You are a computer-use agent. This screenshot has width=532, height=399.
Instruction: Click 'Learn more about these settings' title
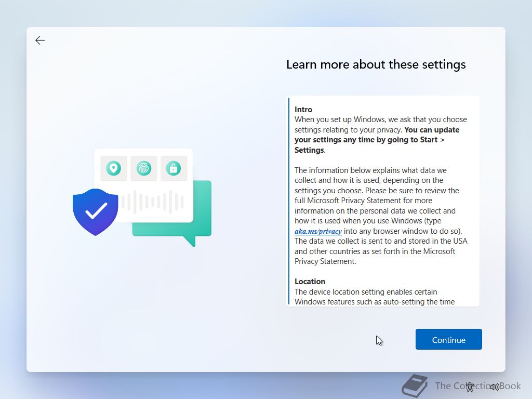click(376, 64)
